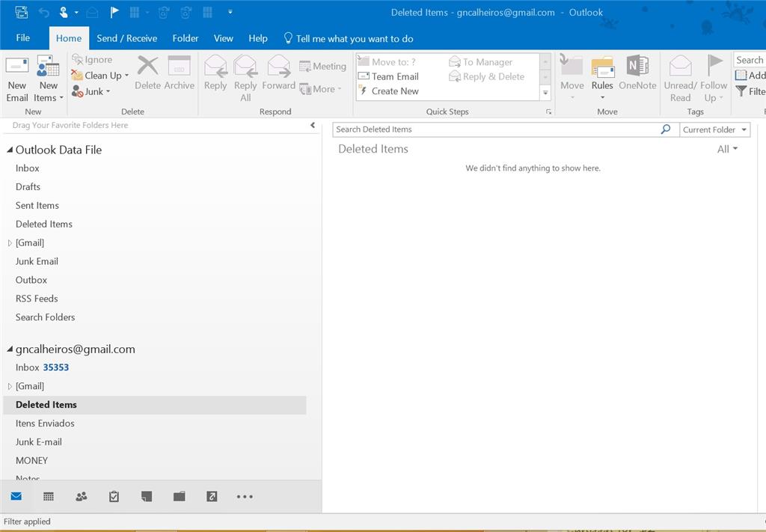Click the Unread/Read envelope button
Image resolution: width=766 pixels, height=532 pixels.
pyautogui.click(x=680, y=79)
